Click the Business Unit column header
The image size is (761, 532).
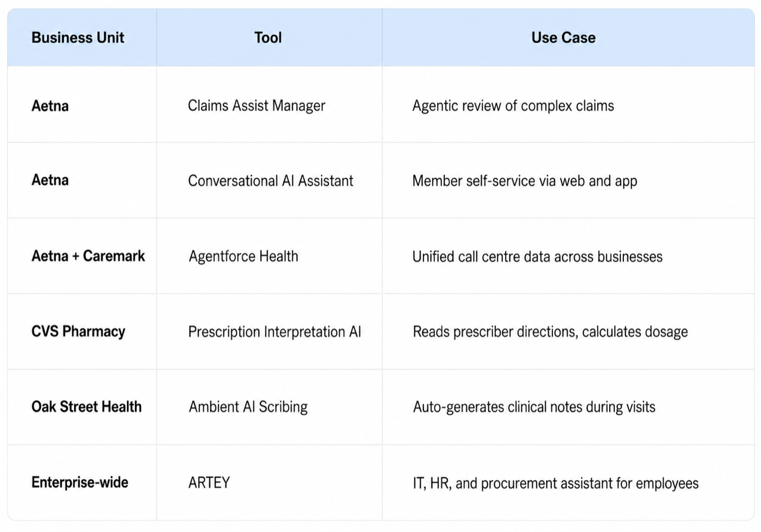[78, 37]
